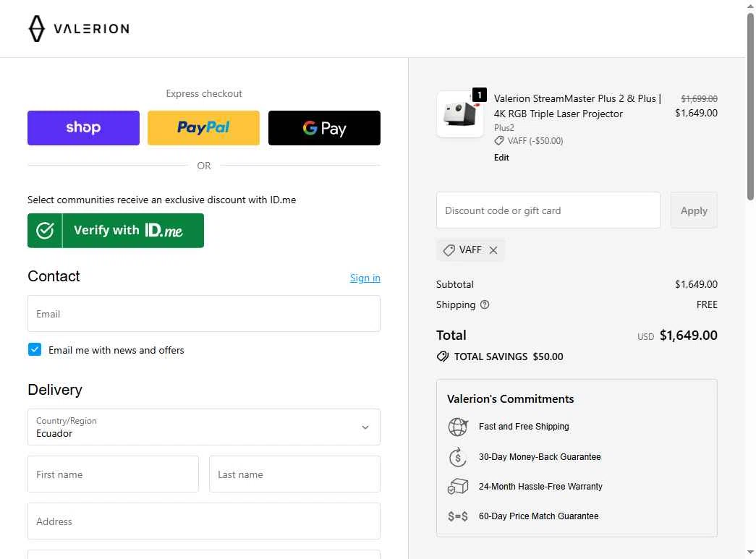
Task: Click the page vertical scrollbar
Action: tap(750, 106)
